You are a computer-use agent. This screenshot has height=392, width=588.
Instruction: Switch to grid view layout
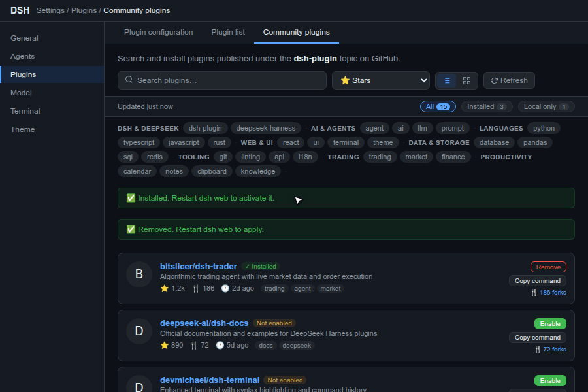coord(466,80)
